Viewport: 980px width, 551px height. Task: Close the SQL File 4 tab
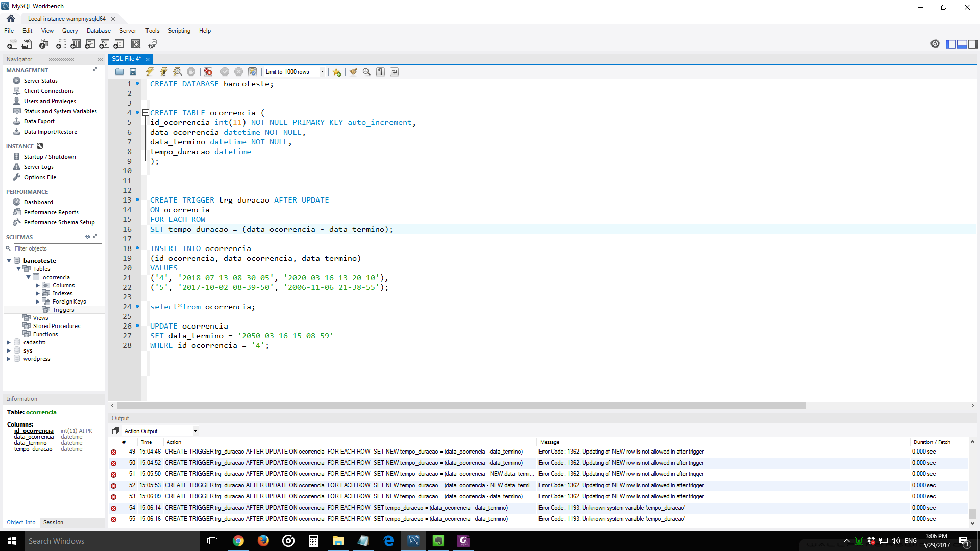point(148,59)
